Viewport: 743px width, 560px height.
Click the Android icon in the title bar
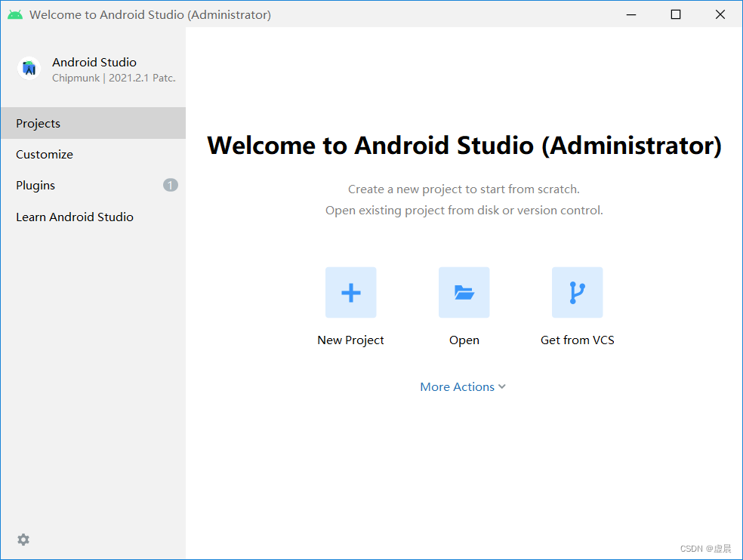[14, 14]
